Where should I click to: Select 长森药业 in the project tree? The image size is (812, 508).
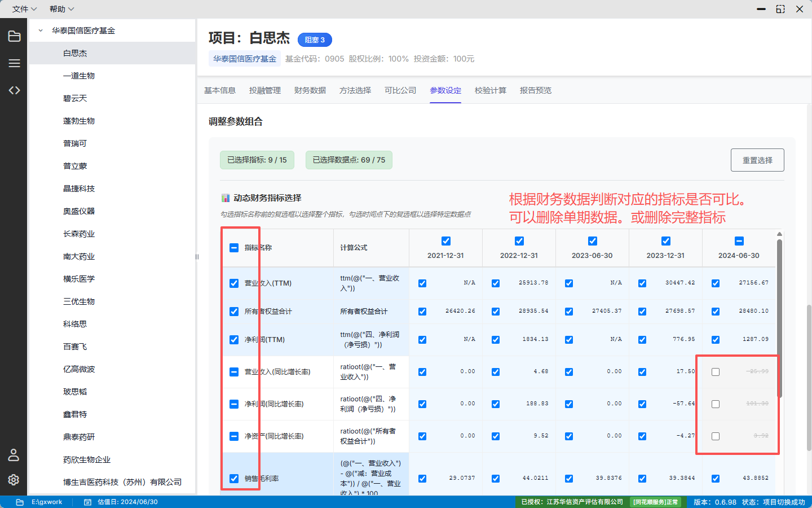112,234
